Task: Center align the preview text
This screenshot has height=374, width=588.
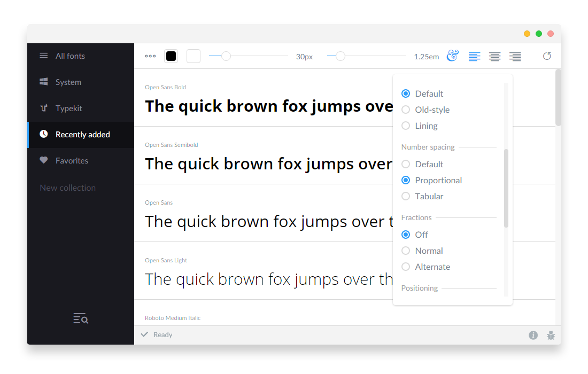Action: 494,57
